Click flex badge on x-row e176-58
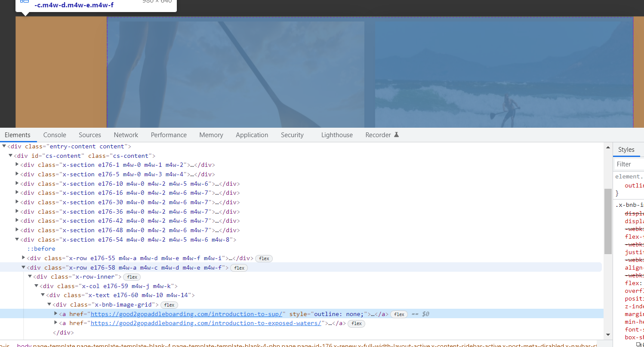This screenshot has width=644, height=347. (x=239, y=268)
